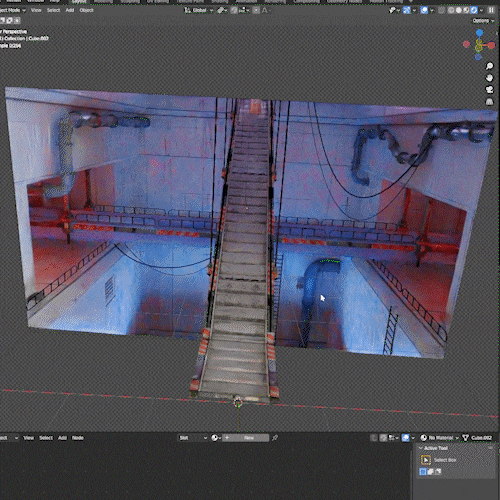Select the Select Box active tool icon

(x=426, y=460)
